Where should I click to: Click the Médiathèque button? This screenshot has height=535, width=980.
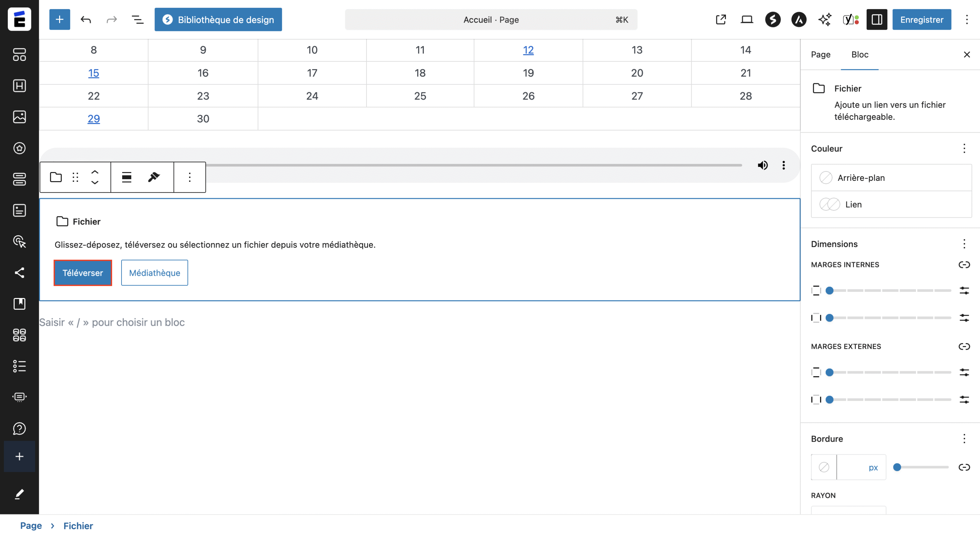tap(155, 273)
